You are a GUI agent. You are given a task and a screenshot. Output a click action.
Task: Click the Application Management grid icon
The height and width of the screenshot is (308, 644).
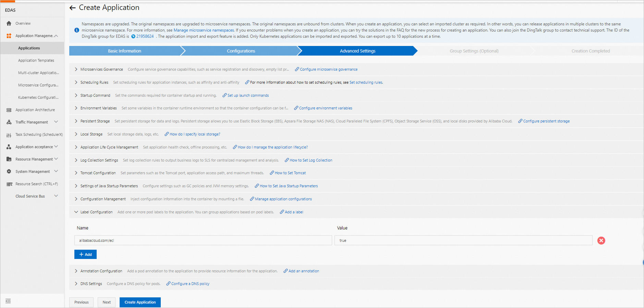[x=9, y=36]
